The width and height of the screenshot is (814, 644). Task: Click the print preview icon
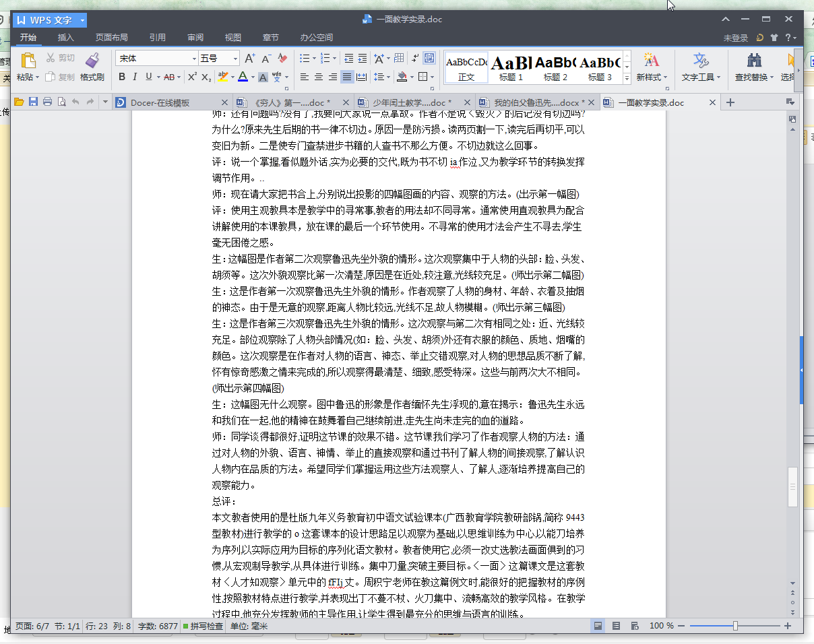tap(61, 102)
